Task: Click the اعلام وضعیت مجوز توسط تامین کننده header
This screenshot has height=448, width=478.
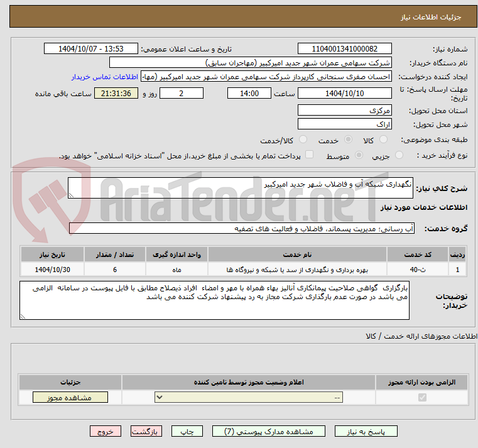Action: 249,382
